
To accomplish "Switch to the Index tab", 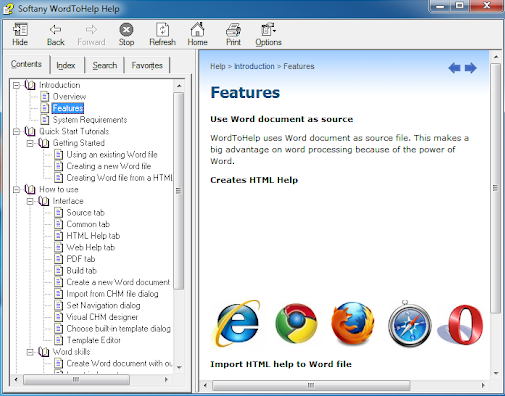I will tap(66, 65).
